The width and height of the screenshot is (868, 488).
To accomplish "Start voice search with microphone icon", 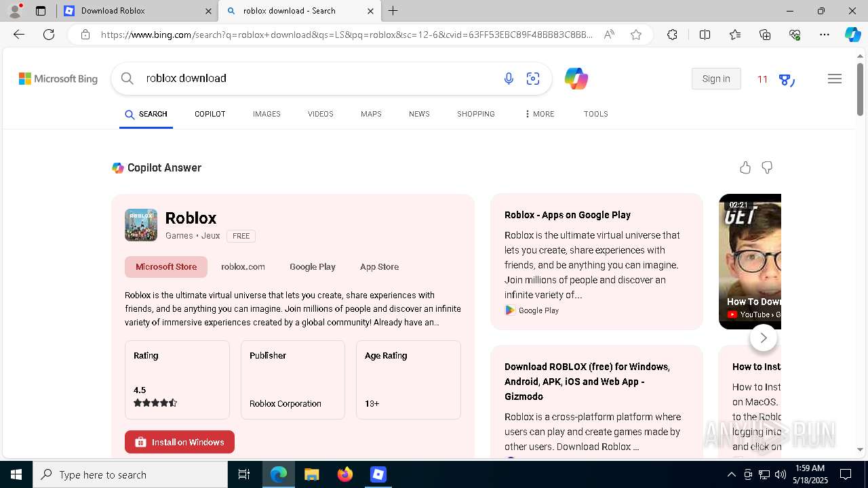I will click(509, 79).
